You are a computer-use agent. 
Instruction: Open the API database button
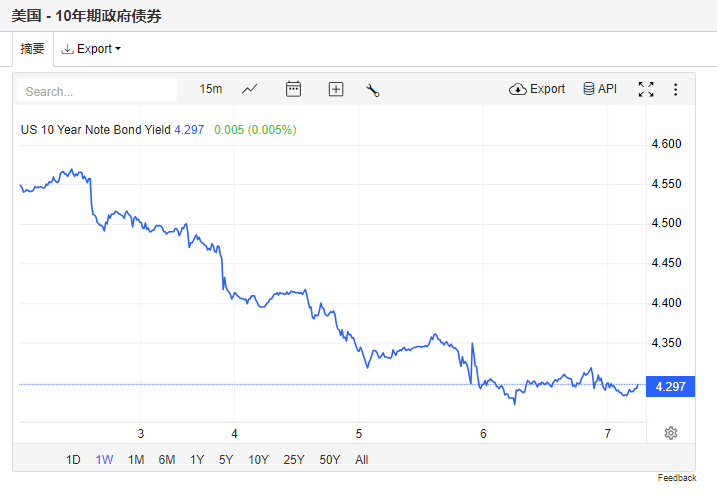click(600, 89)
